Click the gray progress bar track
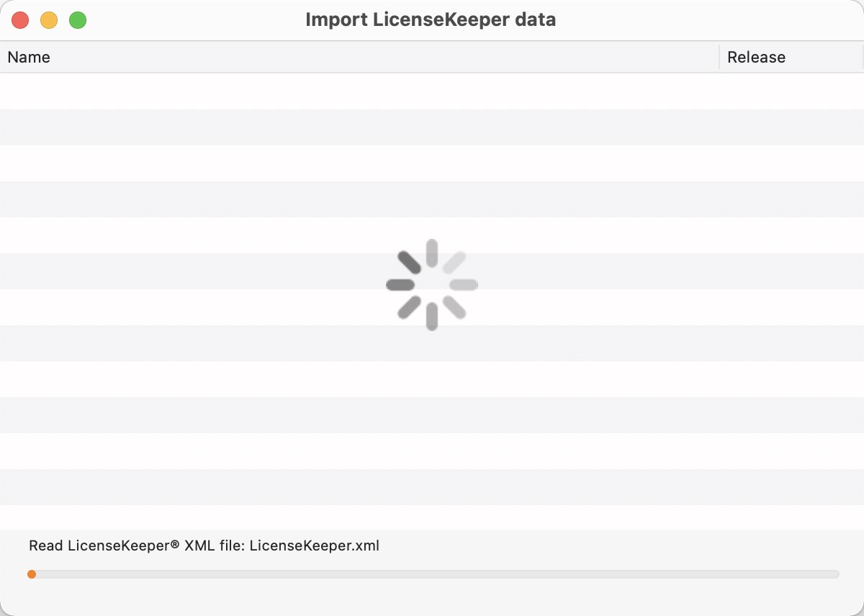The image size is (864, 616). pyautogui.click(x=433, y=574)
